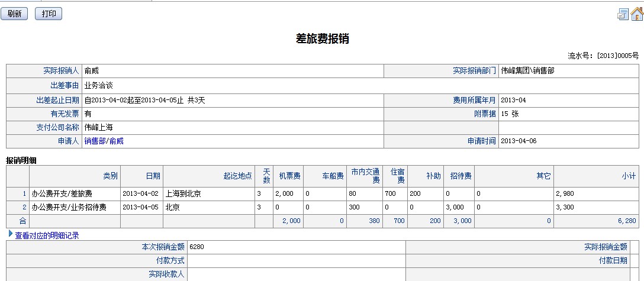Viewport: 644px width, 281px height.
Task: Open the 销售部 department link in 申请人 row
Action: [x=95, y=141]
